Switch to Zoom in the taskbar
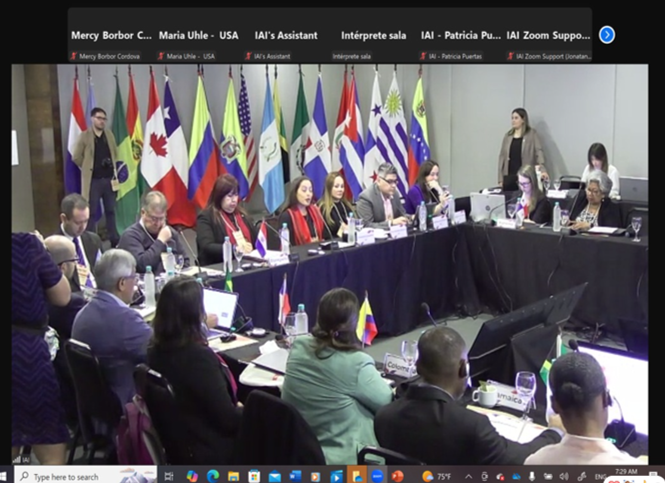Image resolution: width=665 pixels, height=483 pixels. pyautogui.click(x=377, y=476)
